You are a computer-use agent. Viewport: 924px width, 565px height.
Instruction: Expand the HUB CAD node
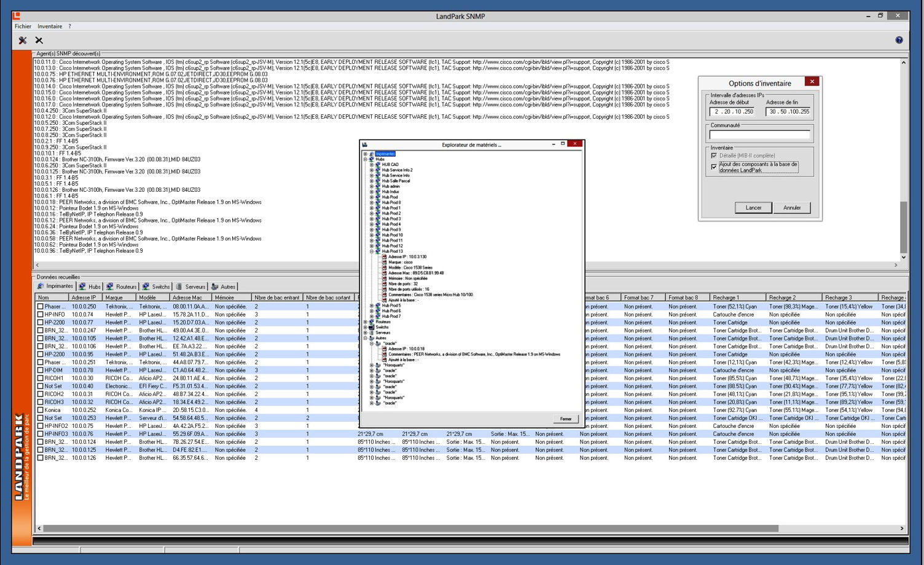(372, 165)
